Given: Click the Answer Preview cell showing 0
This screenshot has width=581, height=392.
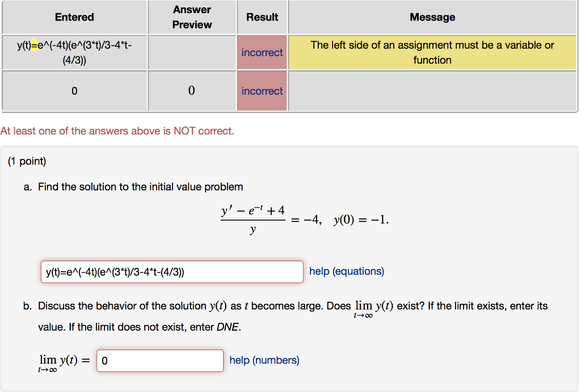Looking at the screenshot, I should click(x=192, y=91).
